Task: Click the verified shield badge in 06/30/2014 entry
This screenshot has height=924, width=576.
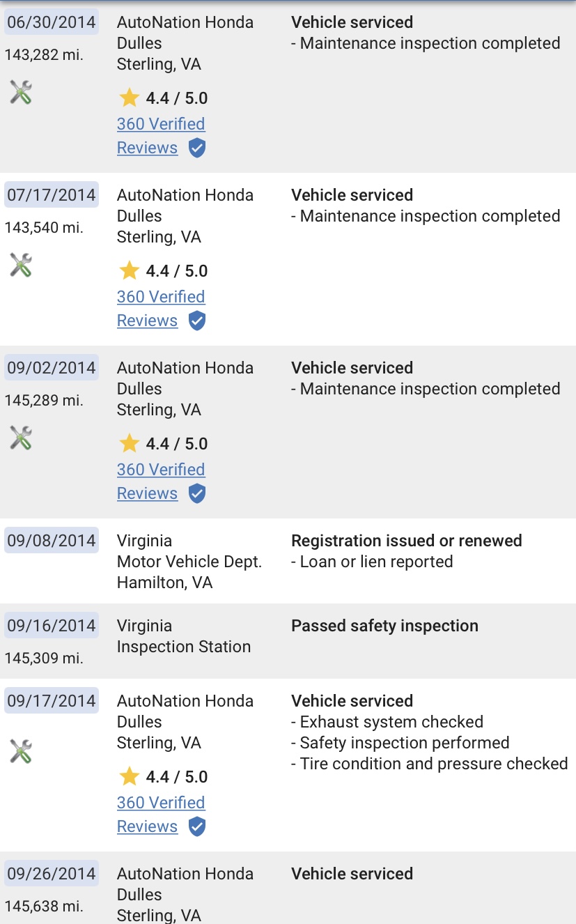Action: pos(197,148)
